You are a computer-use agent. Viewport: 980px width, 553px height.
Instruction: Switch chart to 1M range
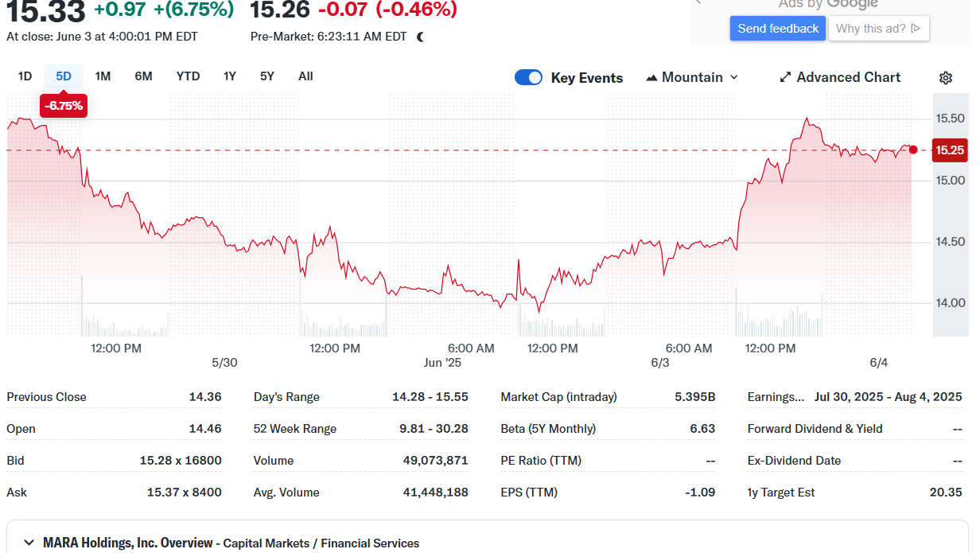click(103, 76)
